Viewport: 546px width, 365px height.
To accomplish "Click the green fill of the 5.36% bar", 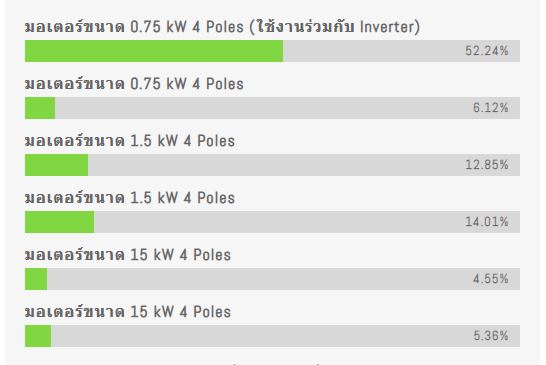I will [38, 336].
